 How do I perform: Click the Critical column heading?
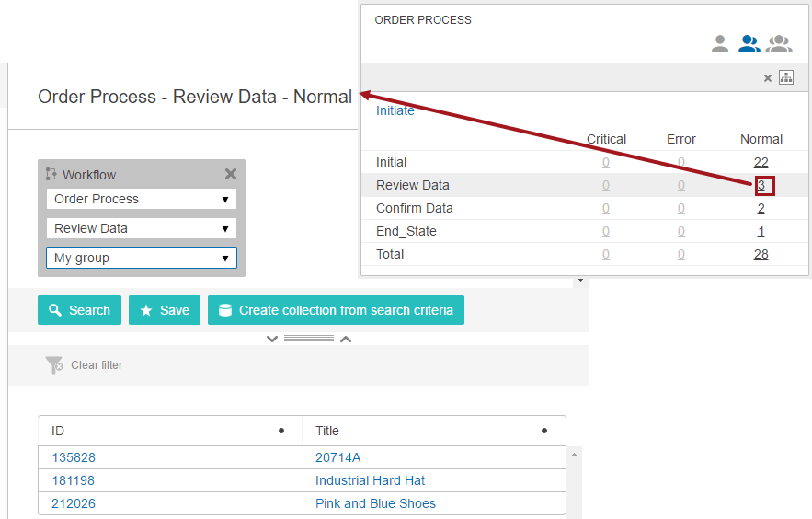(606, 139)
